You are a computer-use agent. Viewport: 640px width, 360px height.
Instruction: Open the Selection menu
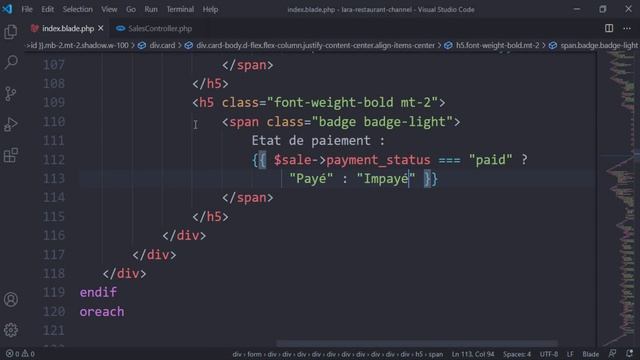[x=78, y=9]
